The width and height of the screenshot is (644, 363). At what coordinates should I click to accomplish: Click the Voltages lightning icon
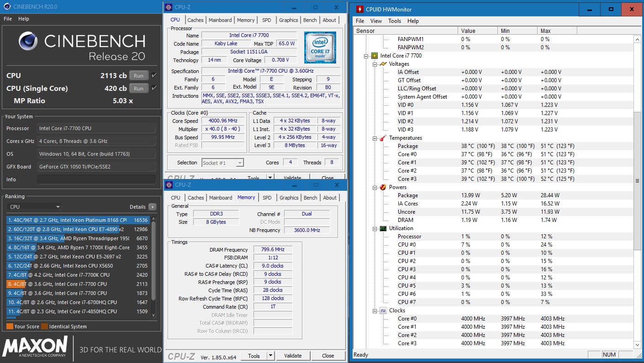383,64
